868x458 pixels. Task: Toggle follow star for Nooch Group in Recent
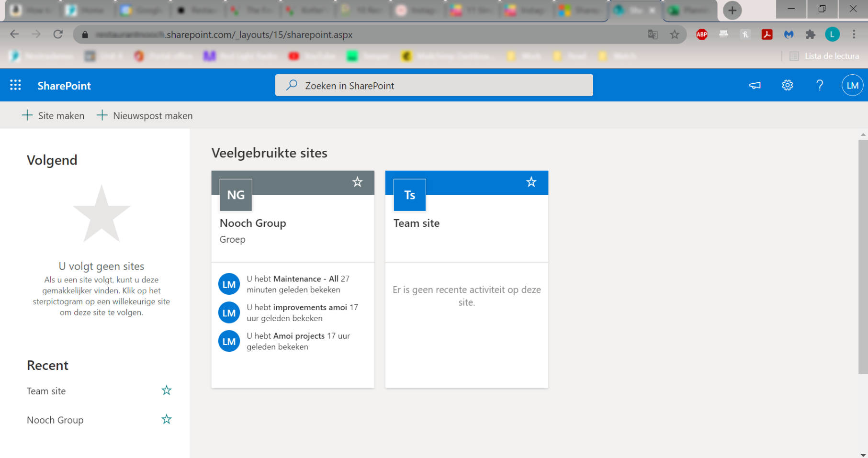pyautogui.click(x=167, y=420)
